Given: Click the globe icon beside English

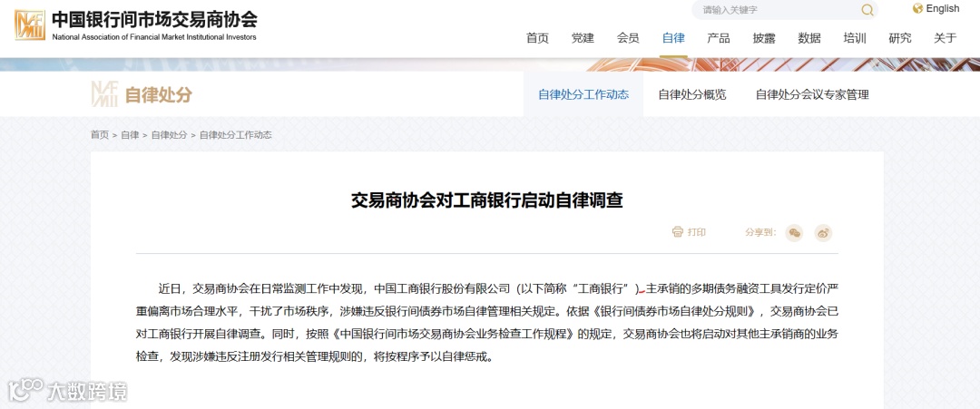Looking at the screenshot, I should click(917, 8).
